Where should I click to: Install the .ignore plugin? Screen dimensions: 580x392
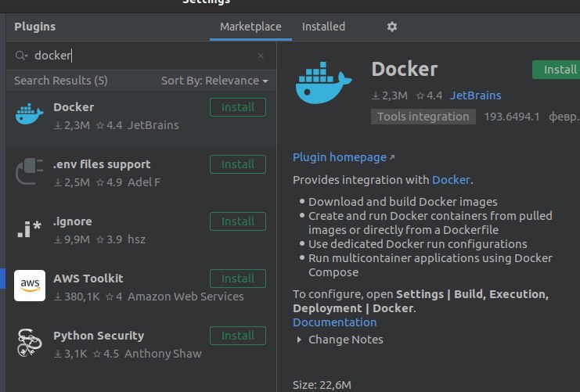pyautogui.click(x=238, y=221)
